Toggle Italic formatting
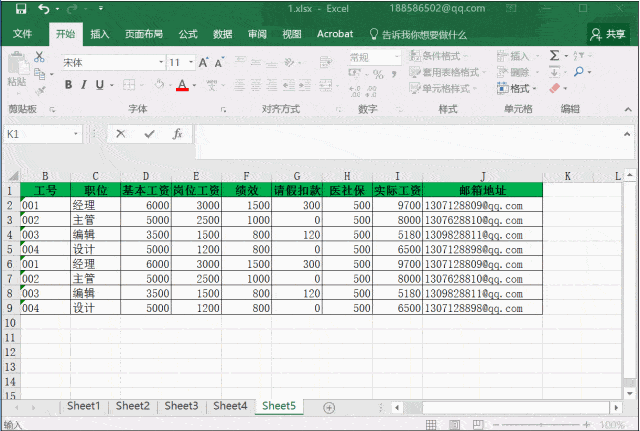Viewport: 640px width, 431px height. click(x=84, y=85)
